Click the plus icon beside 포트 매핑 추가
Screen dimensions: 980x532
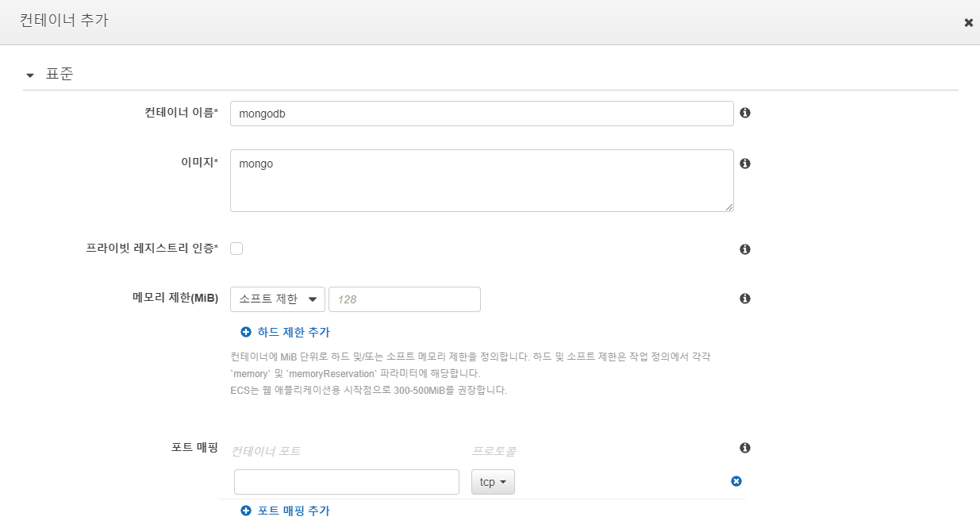pos(246,511)
